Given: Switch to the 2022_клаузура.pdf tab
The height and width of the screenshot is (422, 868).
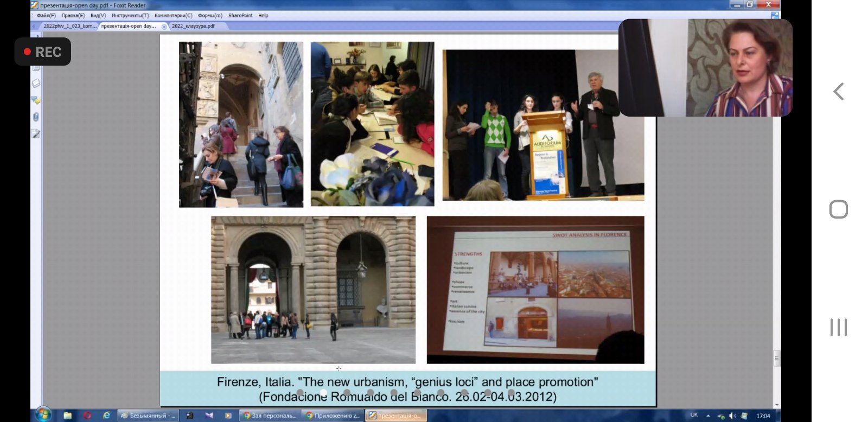Looking at the screenshot, I should [x=193, y=26].
